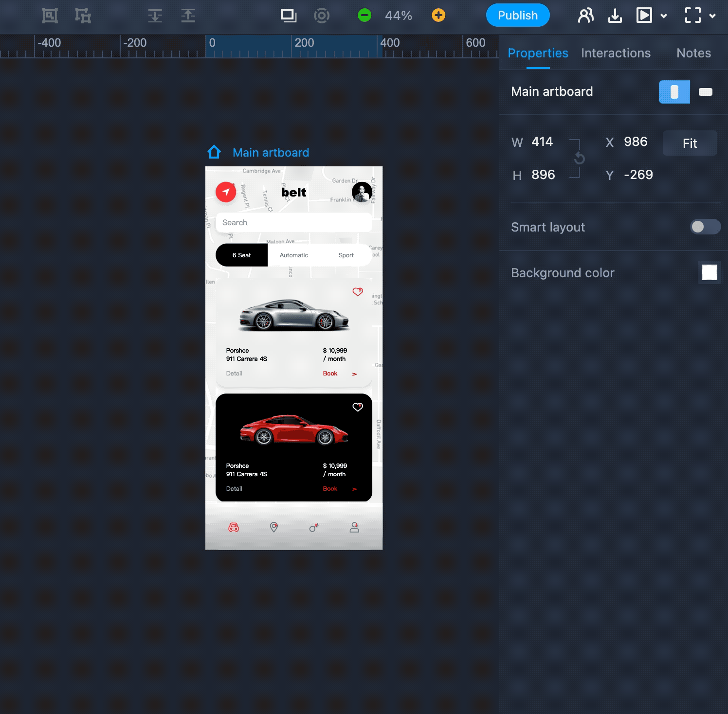Open the collaborators icon
Viewport: 728px width, 714px height.
tap(586, 16)
